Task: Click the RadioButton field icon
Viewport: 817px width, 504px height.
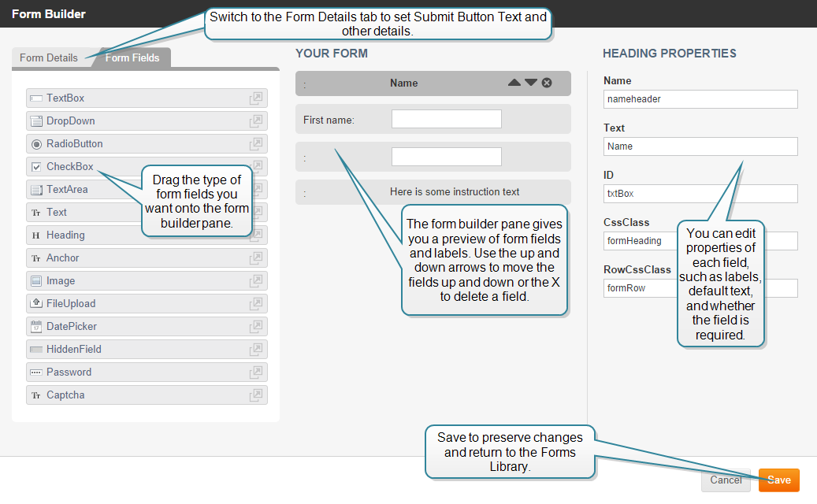Action: coord(36,144)
